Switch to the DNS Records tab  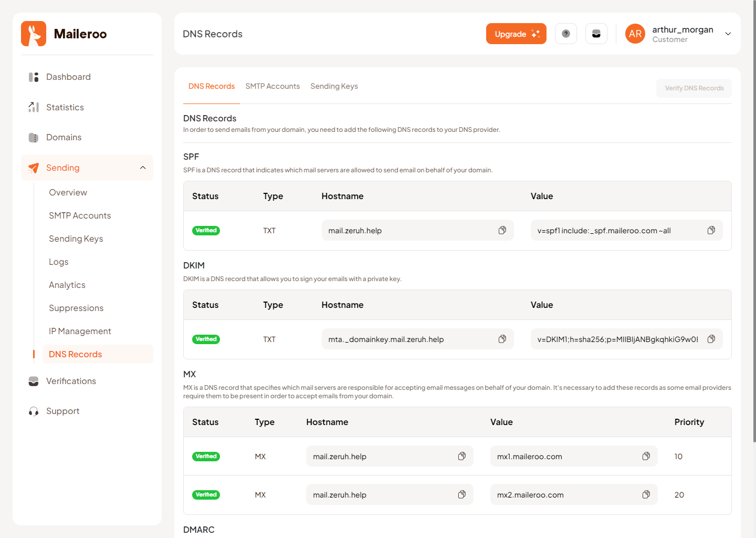pos(212,86)
